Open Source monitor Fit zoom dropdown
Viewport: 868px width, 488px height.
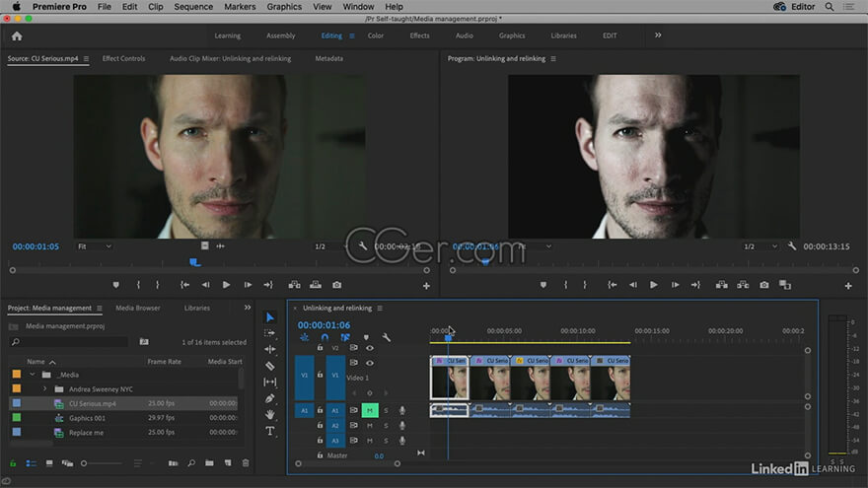click(94, 246)
